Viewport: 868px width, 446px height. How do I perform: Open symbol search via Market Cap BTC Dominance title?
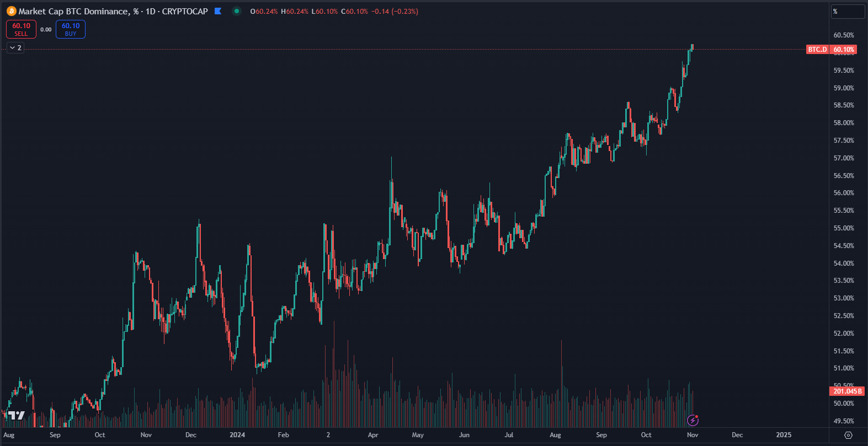point(74,11)
